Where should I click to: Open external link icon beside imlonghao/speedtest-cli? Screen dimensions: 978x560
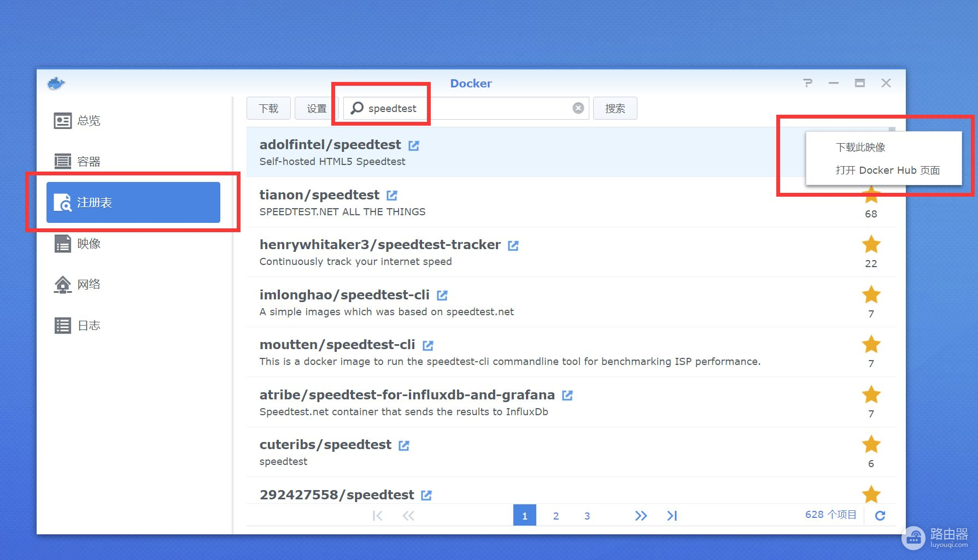click(442, 296)
